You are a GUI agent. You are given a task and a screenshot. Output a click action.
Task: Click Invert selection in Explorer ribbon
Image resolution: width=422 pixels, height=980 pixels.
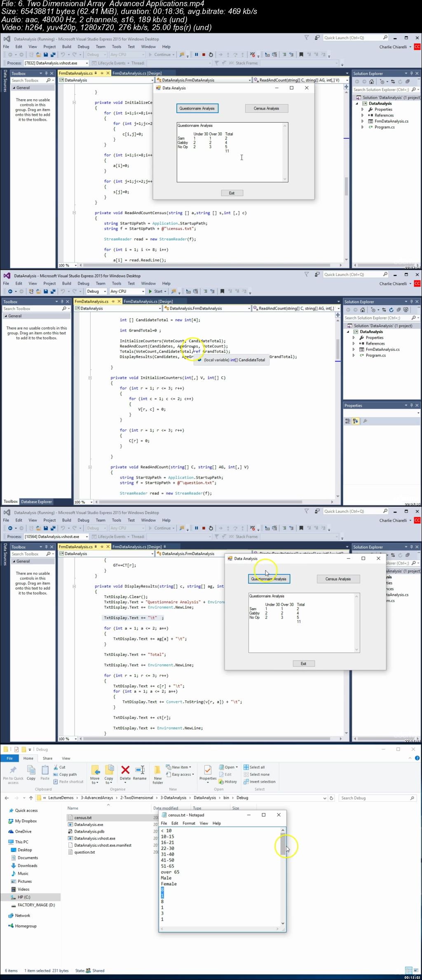point(259,782)
